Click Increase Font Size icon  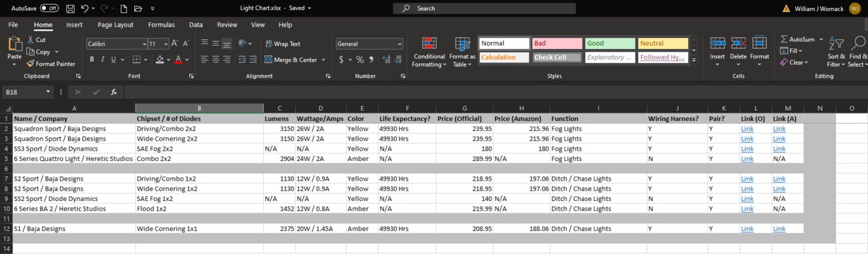tap(176, 43)
